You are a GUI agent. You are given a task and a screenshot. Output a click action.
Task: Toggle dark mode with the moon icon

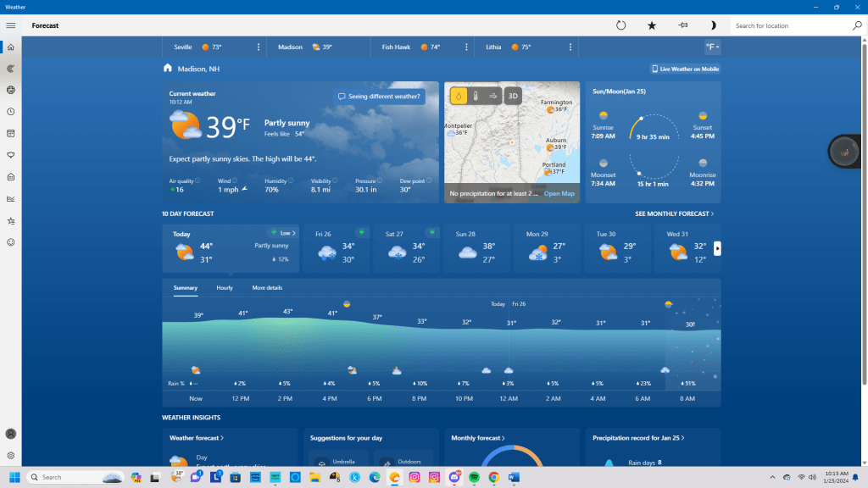pos(714,25)
